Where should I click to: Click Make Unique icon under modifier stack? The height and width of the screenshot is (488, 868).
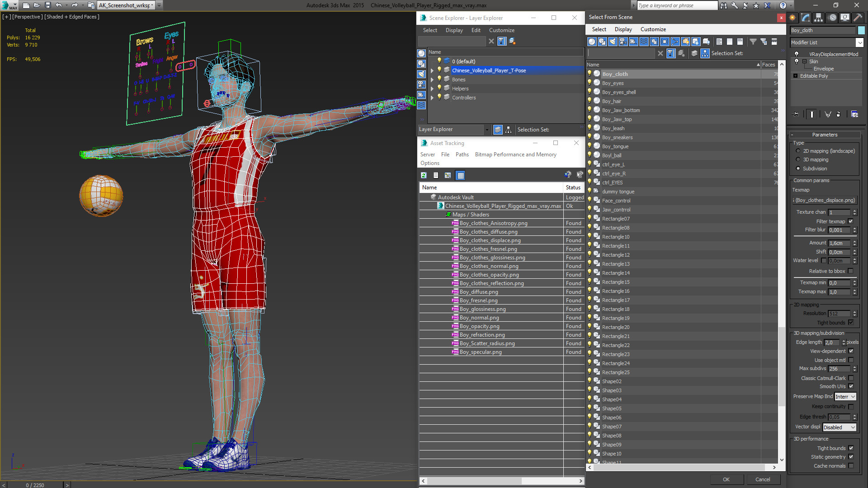coord(828,114)
